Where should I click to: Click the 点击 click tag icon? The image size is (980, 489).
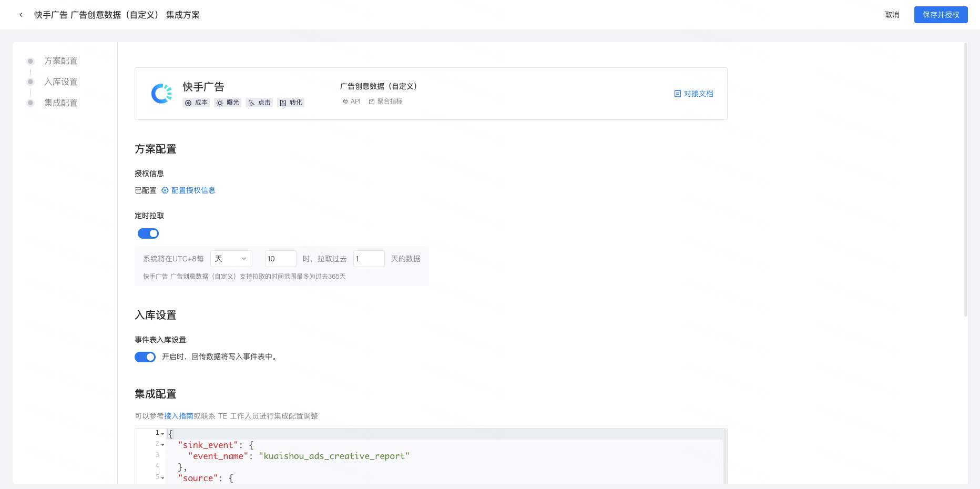click(x=251, y=103)
